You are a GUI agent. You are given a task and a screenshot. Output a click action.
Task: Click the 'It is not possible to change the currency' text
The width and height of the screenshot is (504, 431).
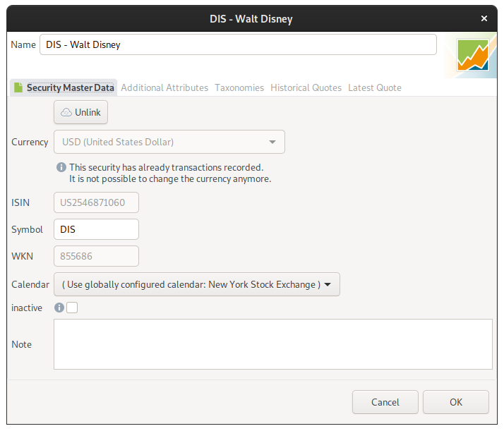click(x=170, y=179)
